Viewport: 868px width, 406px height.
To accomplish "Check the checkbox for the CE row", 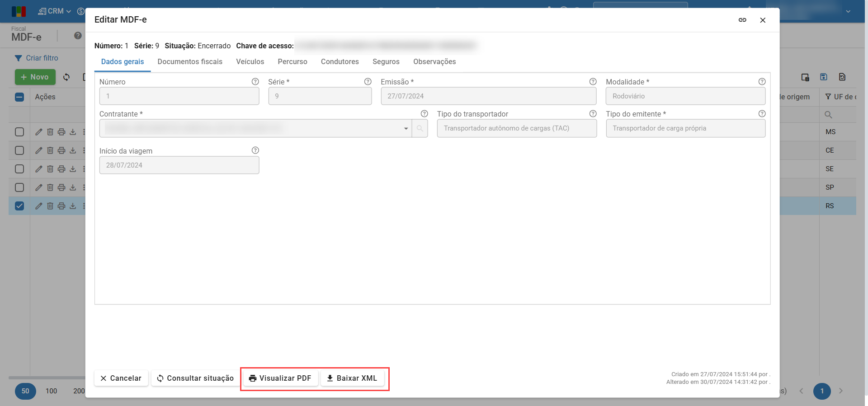I will click(19, 150).
